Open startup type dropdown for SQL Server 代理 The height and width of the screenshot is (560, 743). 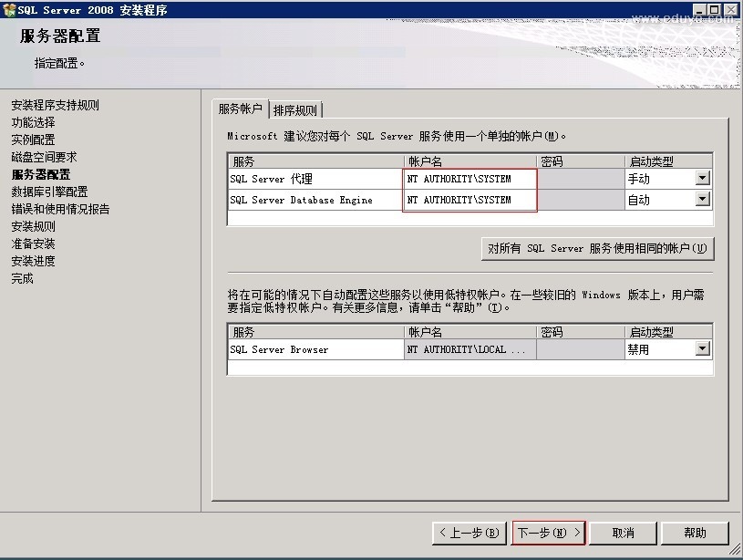coord(702,179)
